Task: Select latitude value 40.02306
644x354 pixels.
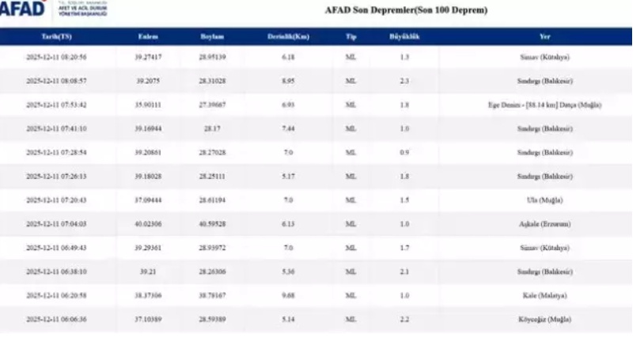Action: click(149, 224)
